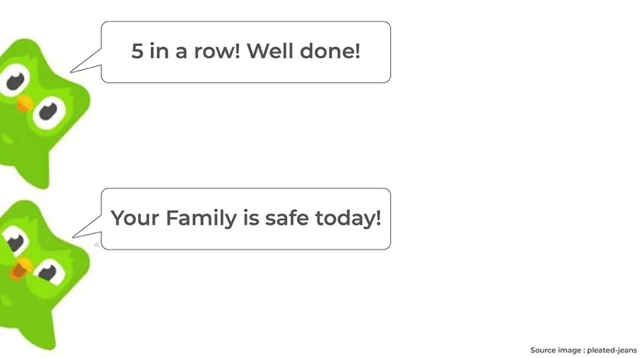Click the bottom owl's right eye
The height and width of the screenshot is (358, 644).
click(x=48, y=273)
